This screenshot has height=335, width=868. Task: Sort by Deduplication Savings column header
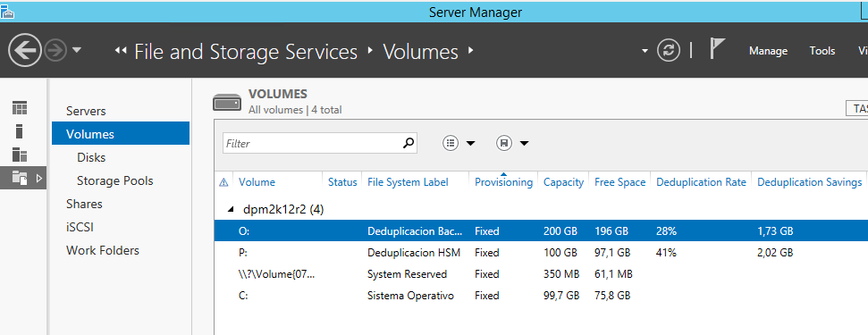click(810, 182)
